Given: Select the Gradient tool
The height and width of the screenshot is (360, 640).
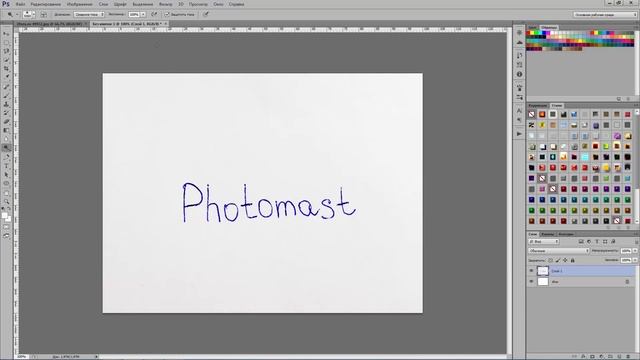Looking at the screenshot, I should pyautogui.click(x=6, y=130).
